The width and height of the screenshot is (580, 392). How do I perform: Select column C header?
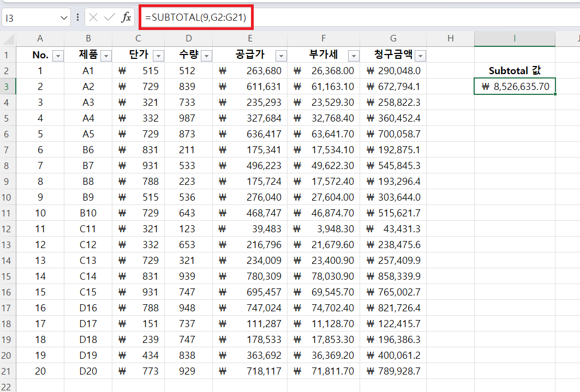click(x=139, y=38)
